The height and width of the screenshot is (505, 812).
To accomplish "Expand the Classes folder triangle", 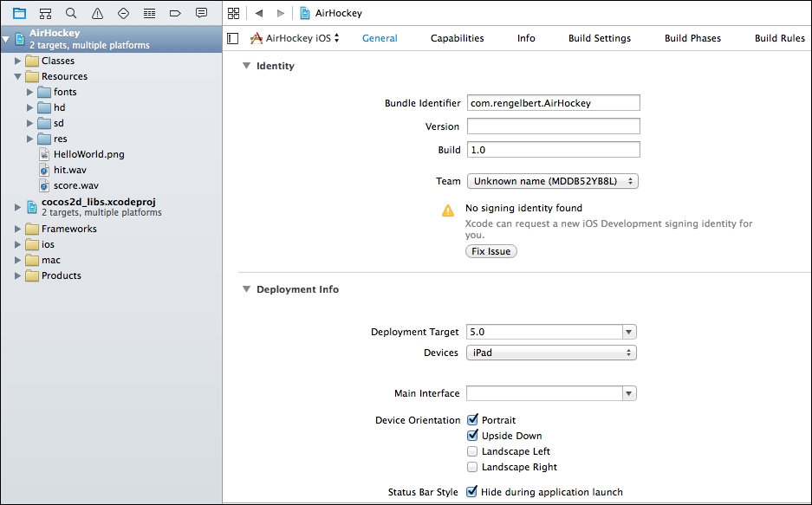I will tap(17, 61).
